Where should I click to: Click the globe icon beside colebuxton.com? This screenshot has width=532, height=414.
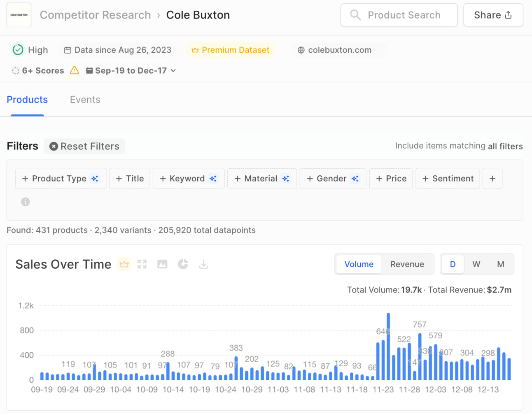click(x=301, y=50)
